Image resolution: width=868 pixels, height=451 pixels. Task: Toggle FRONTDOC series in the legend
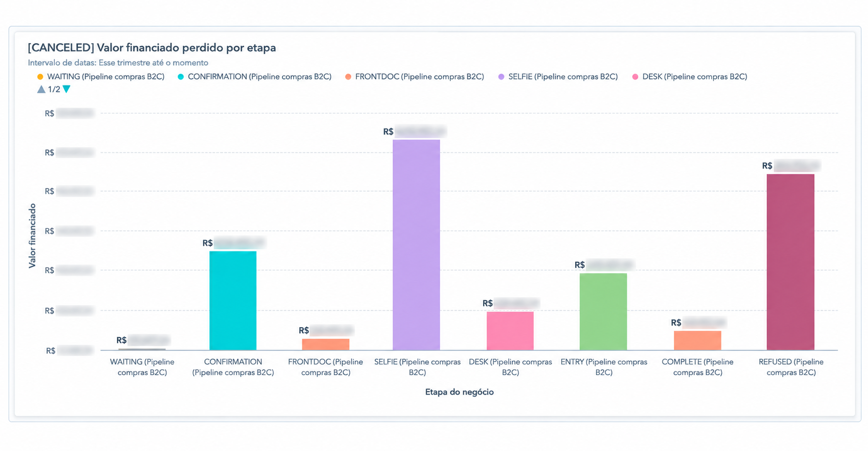pyautogui.click(x=415, y=77)
